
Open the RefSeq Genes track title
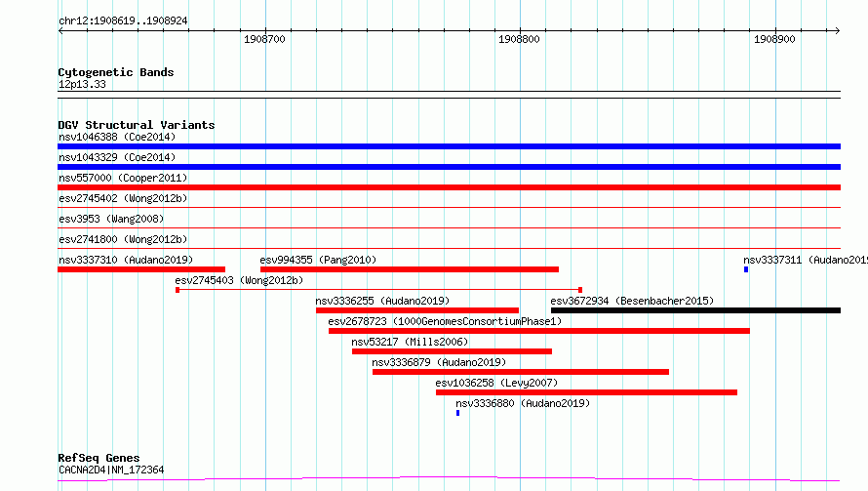click(99, 458)
